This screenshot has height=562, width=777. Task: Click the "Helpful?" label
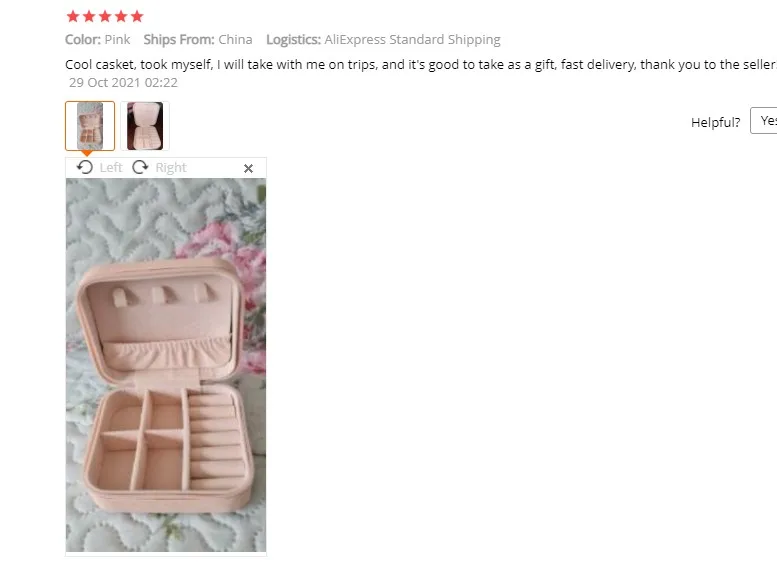coord(716,122)
